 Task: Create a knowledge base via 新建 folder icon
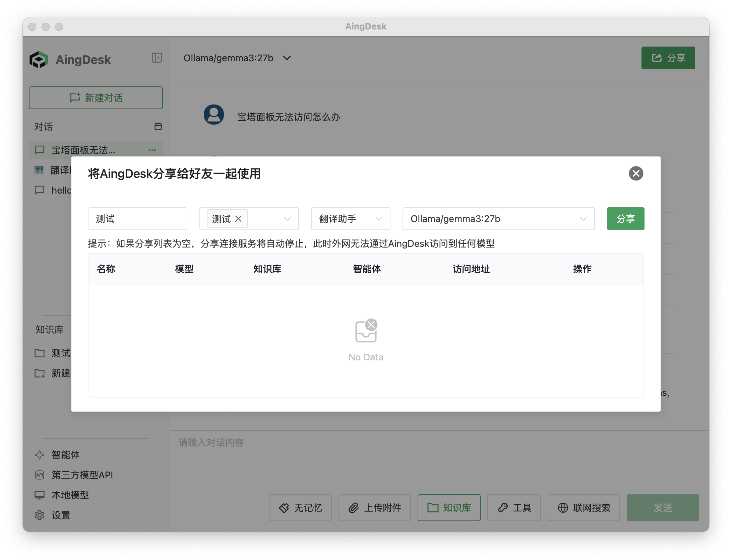coord(40,373)
